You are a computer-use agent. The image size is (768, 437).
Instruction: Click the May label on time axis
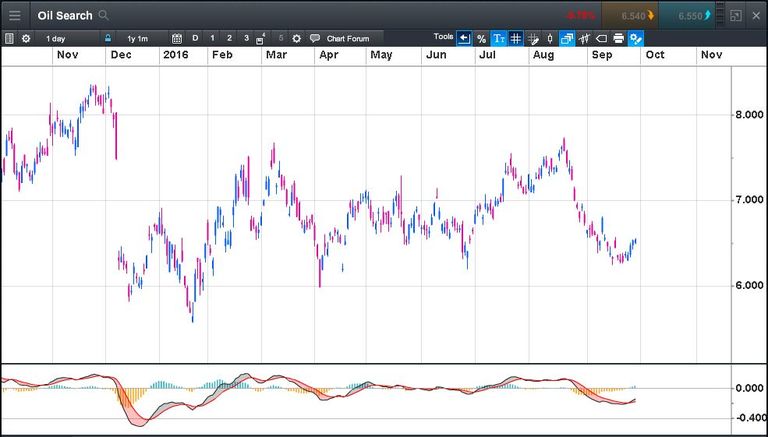click(x=381, y=55)
